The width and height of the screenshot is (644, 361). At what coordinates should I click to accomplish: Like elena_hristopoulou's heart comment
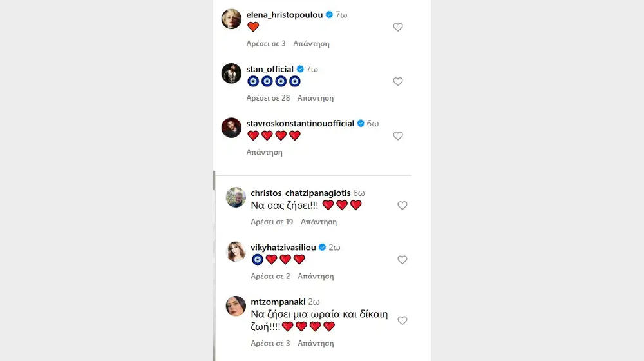(398, 27)
